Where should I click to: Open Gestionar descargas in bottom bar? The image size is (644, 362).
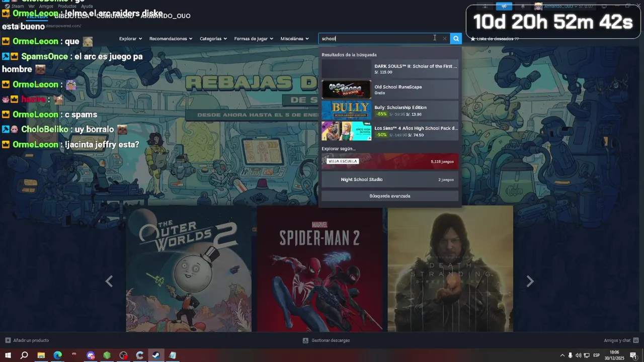[x=326, y=340]
